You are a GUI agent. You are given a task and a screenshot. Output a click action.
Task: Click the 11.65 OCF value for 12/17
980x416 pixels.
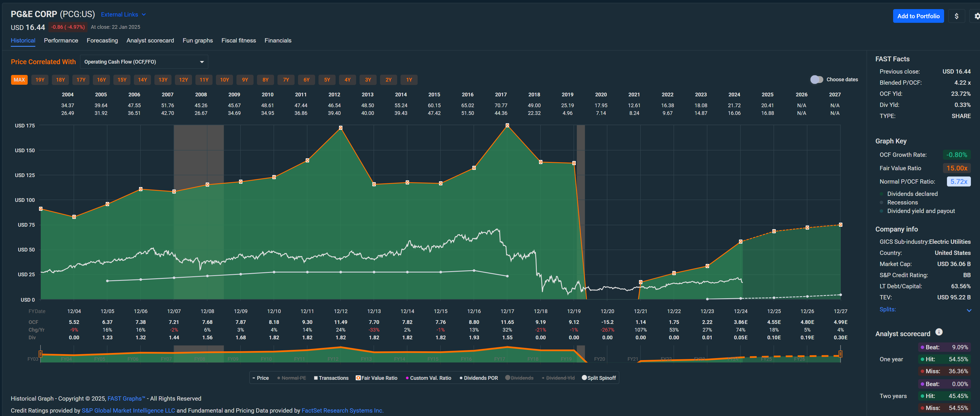(x=507, y=322)
